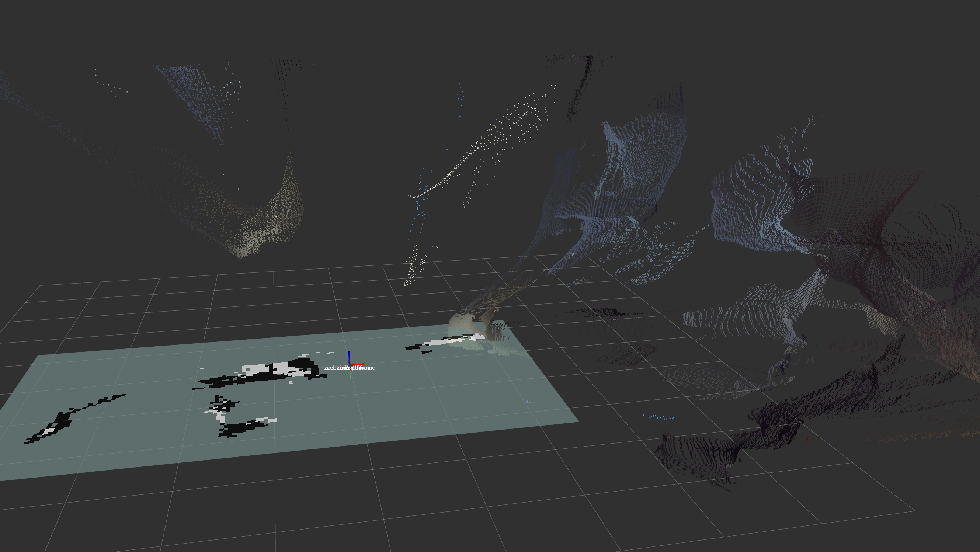Click the green Y axis of the TF frame
Image resolution: width=980 pixels, height=552 pixels.
(x=350, y=374)
